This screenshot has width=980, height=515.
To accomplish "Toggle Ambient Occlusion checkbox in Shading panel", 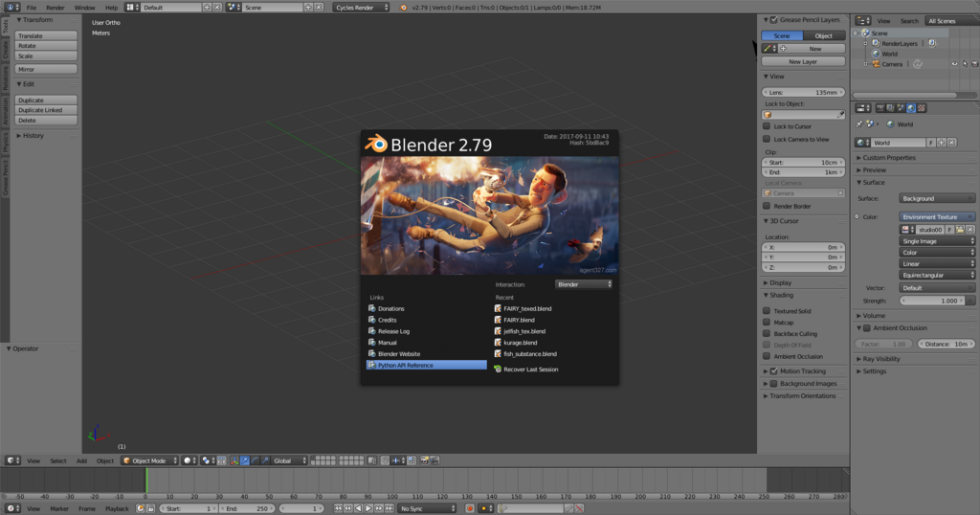I will (x=767, y=356).
